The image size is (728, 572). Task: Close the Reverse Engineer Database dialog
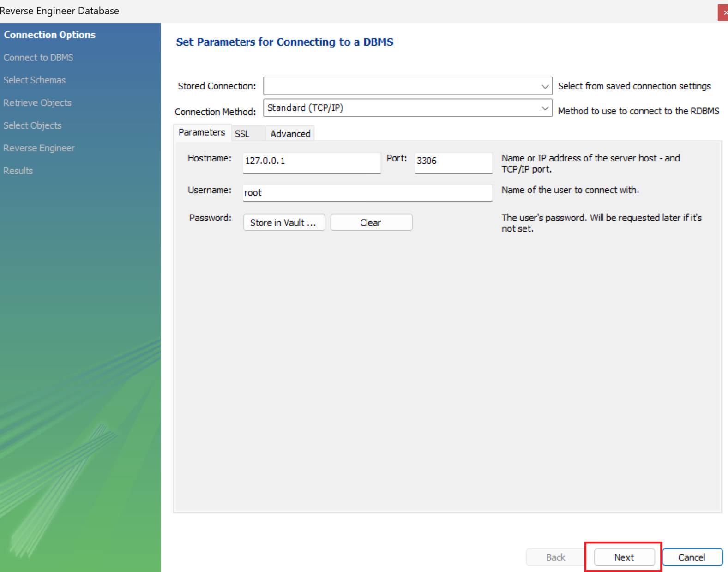click(723, 12)
